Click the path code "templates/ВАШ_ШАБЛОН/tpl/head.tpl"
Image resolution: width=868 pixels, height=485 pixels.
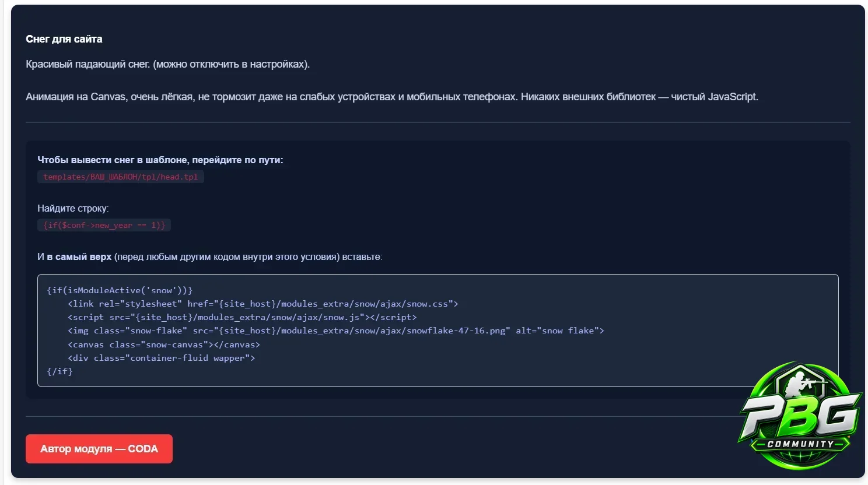(x=121, y=177)
